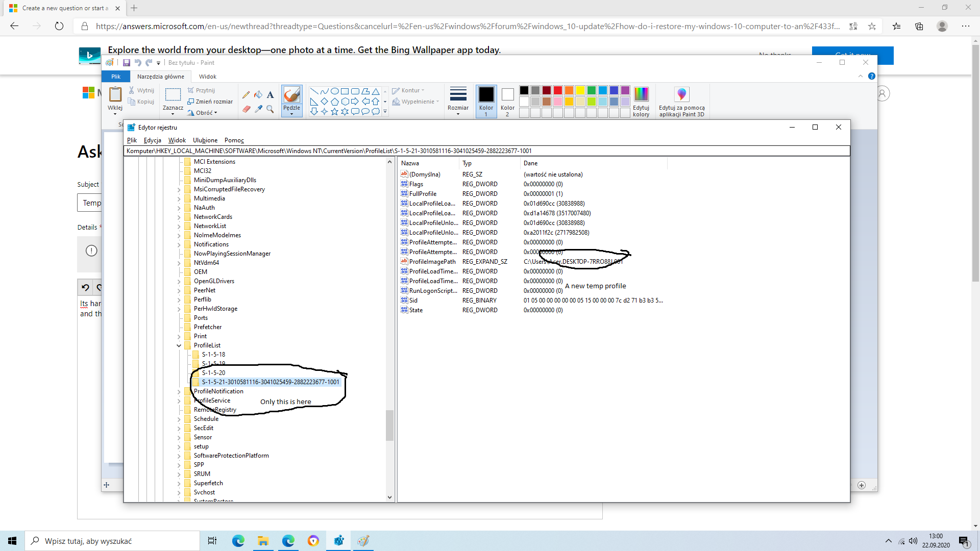Select the Color picker eyedropper tool

click(258, 109)
